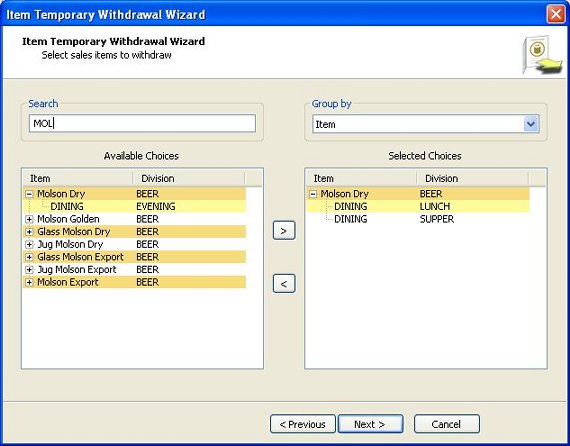The width and height of the screenshot is (570, 446).
Task: Expand the Molson Golden item
Action: (29, 219)
